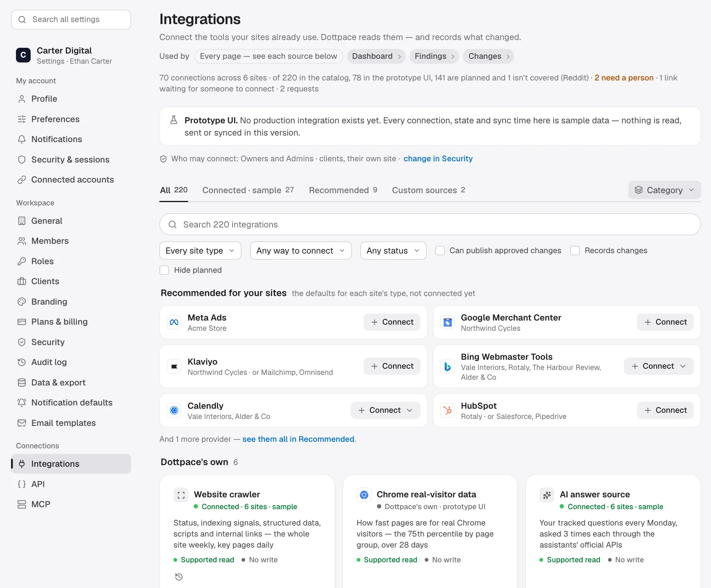
Task: Click the Carter Digital workspace avatar
Action: [x=23, y=55]
